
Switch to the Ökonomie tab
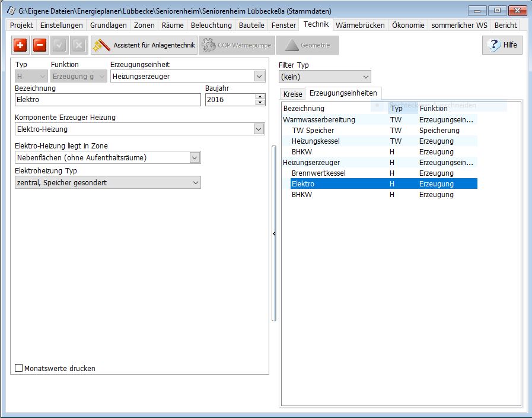[x=408, y=25]
